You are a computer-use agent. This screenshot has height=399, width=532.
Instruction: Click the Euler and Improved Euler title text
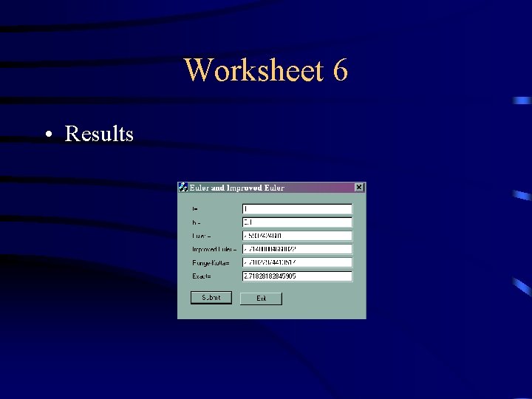point(236,188)
